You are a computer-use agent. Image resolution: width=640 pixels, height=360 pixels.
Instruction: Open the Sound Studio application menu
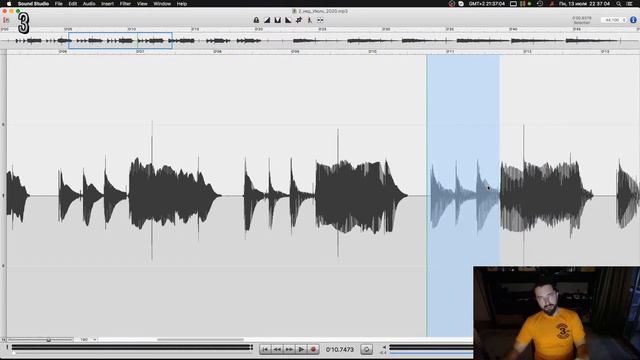(33, 4)
